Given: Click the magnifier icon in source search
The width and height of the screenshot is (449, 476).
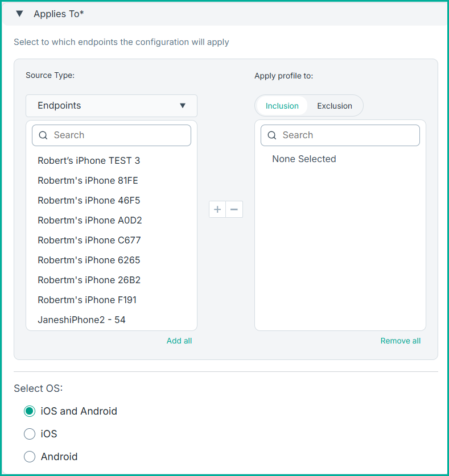Looking at the screenshot, I should click(43, 135).
